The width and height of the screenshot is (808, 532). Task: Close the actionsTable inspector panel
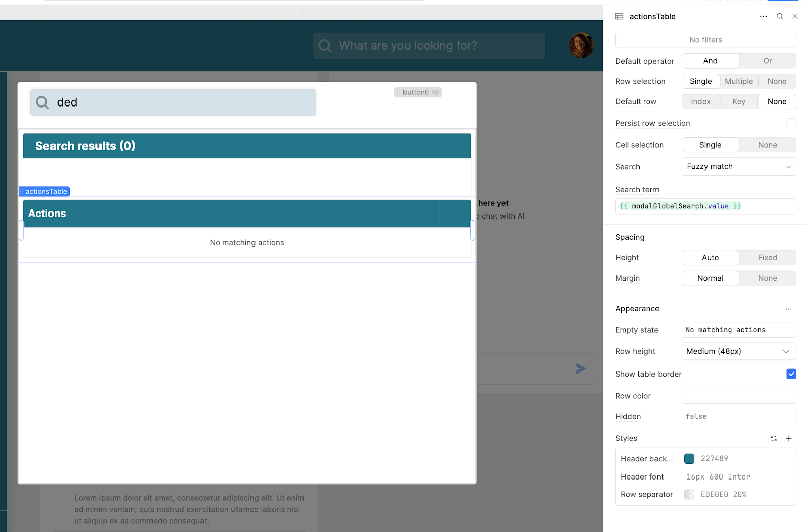coord(795,16)
